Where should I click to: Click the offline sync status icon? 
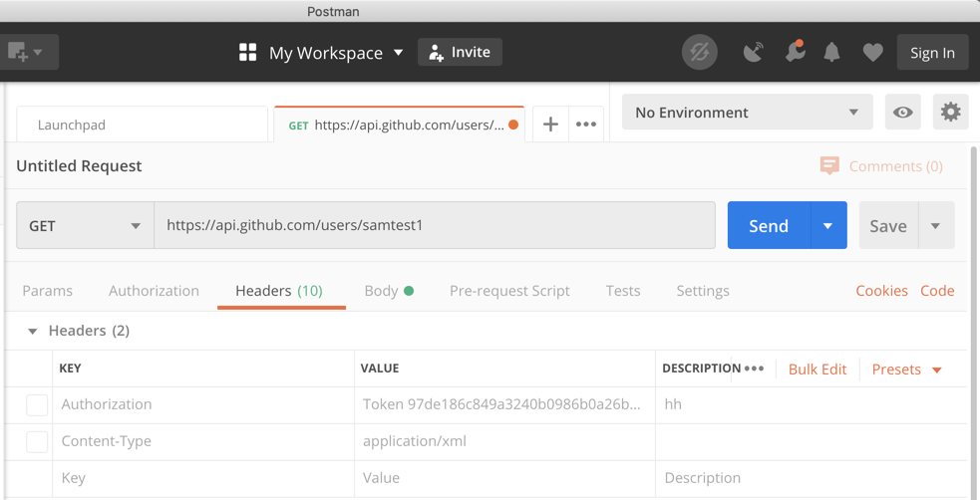click(700, 53)
